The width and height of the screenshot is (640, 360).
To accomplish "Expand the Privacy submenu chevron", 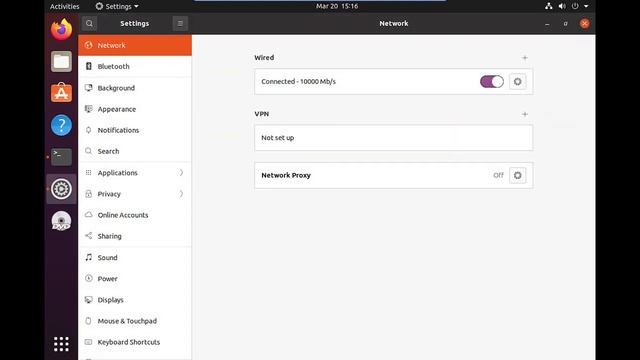I will click(181, 194).
